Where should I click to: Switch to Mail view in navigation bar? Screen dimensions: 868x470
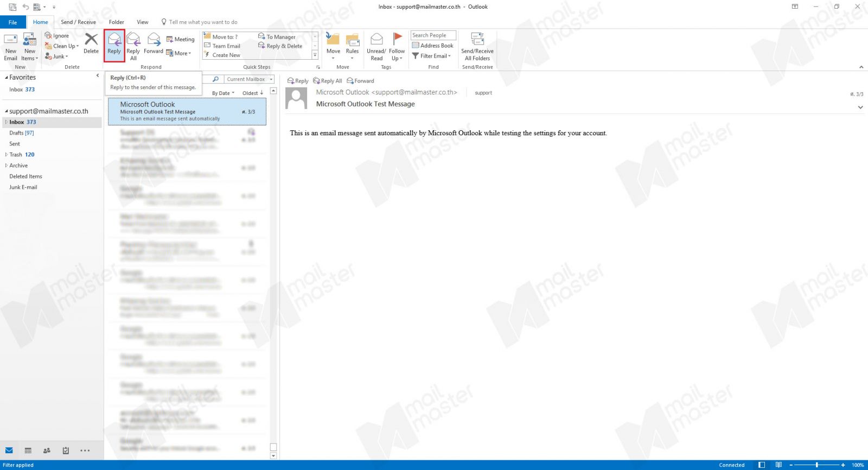pos(9,450)
